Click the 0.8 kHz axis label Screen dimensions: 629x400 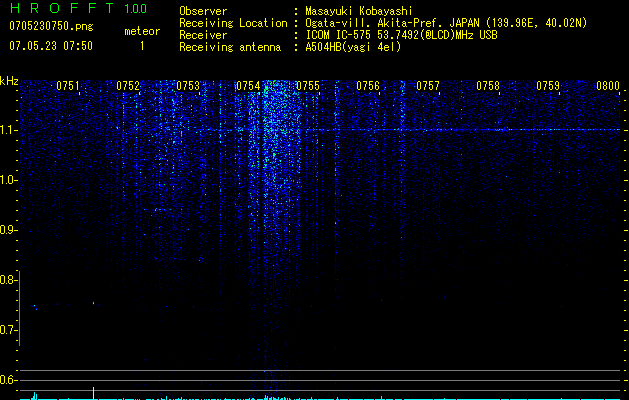pos(7,280)
